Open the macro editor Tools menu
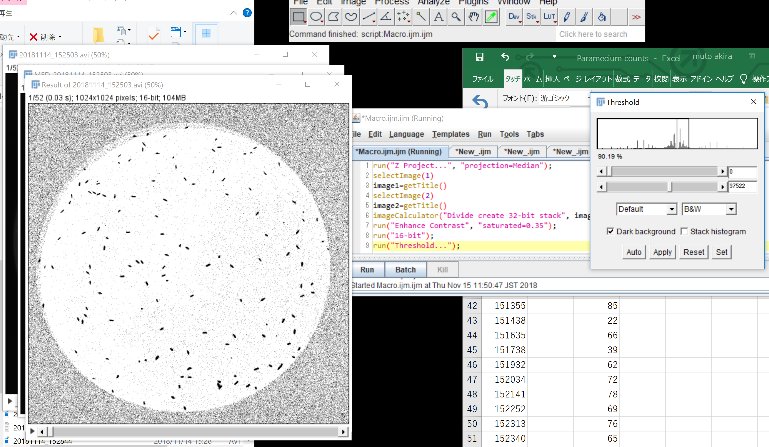This screenshot has height=447, width=769. (509, 134)
